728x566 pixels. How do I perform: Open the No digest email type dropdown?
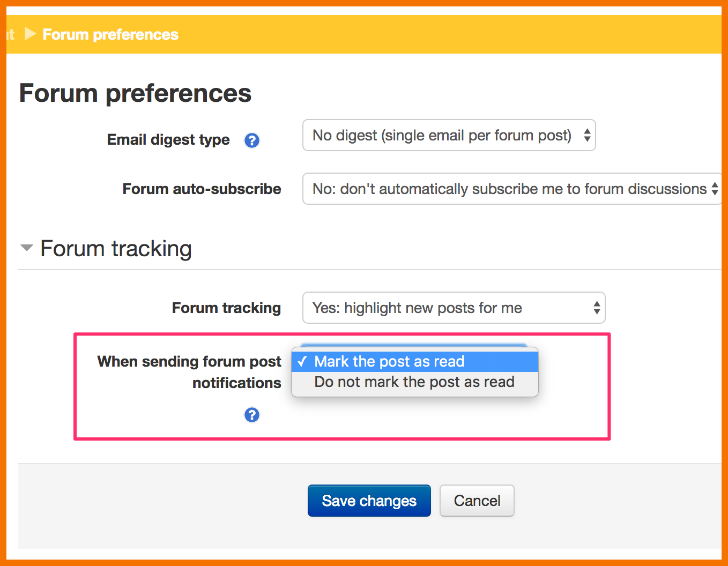point(449,135)
